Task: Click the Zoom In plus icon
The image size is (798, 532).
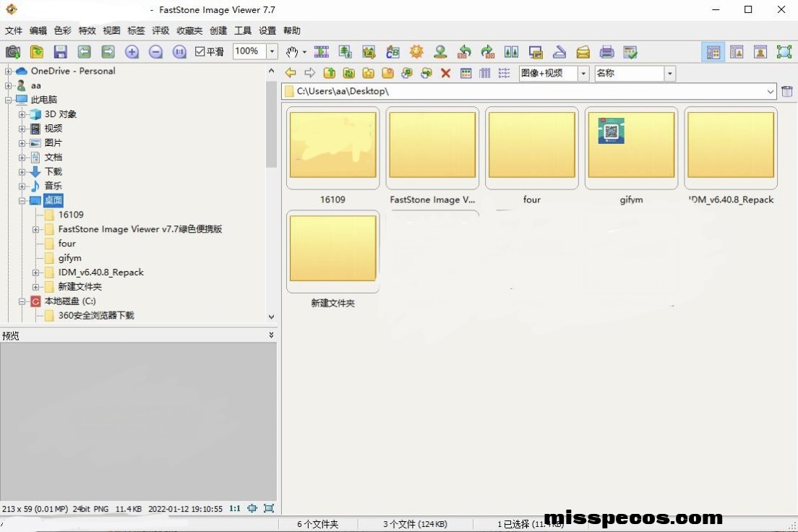Action: pyautogui.click(x=132, y=52)
